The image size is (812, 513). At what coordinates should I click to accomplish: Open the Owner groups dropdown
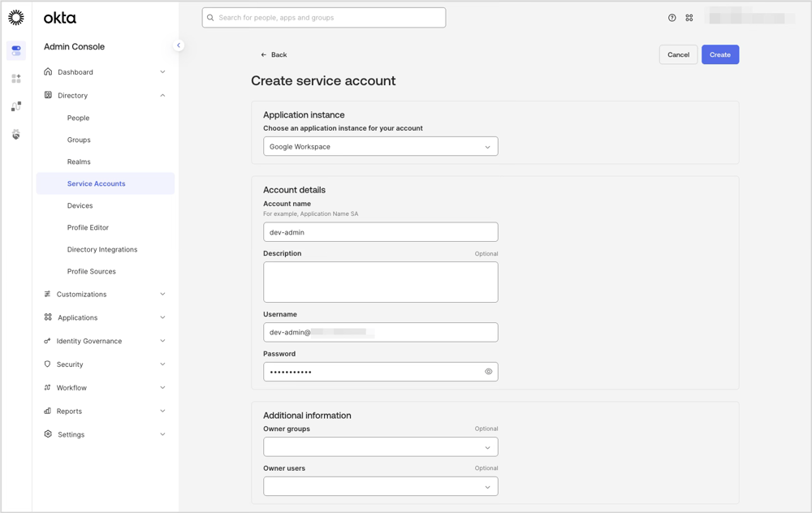(x=380, y=446)
